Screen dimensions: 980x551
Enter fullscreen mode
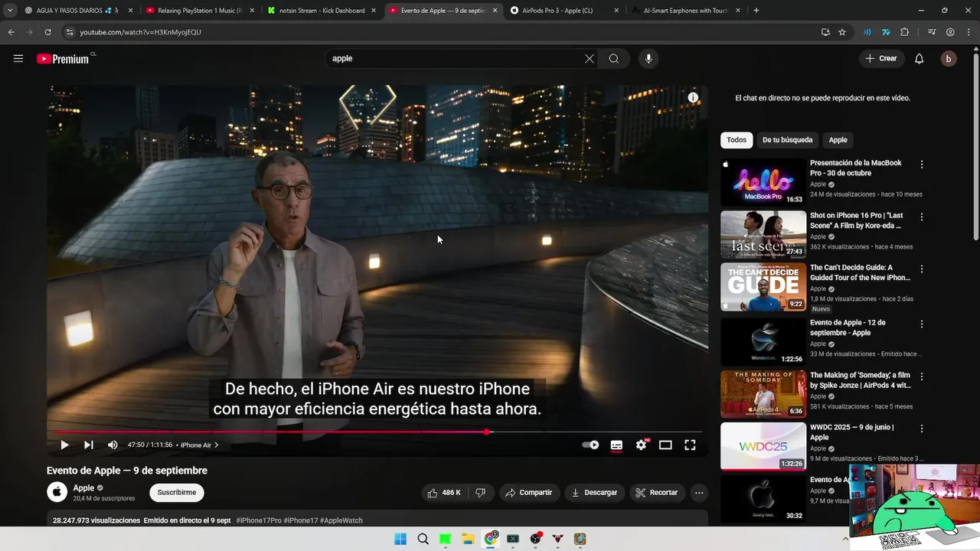[690, 445]
